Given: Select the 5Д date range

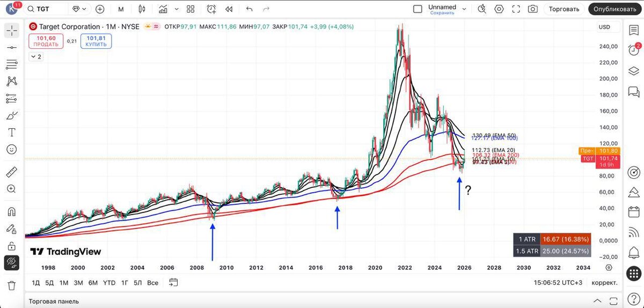Looking at the screenshot, I should 49,282.
